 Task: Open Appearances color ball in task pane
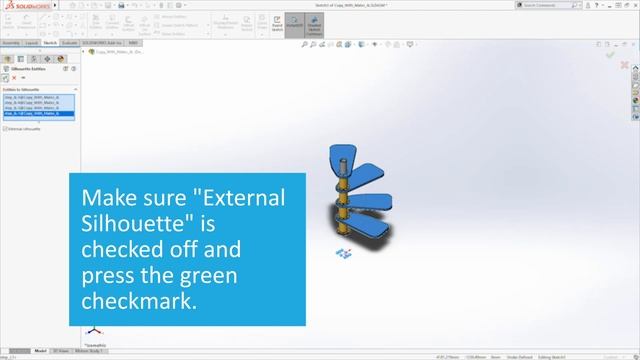pyautogui.click(x=636, y=100)
